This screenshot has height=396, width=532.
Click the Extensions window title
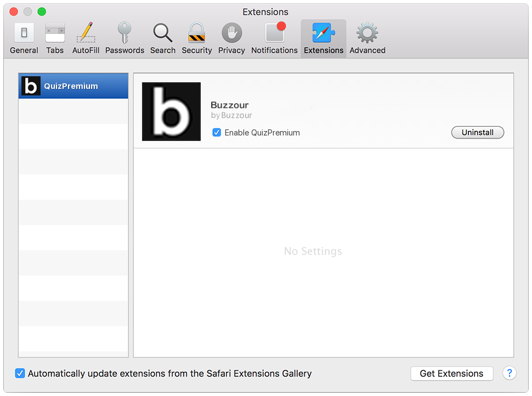pyautogui.click(x=265, y=12)
